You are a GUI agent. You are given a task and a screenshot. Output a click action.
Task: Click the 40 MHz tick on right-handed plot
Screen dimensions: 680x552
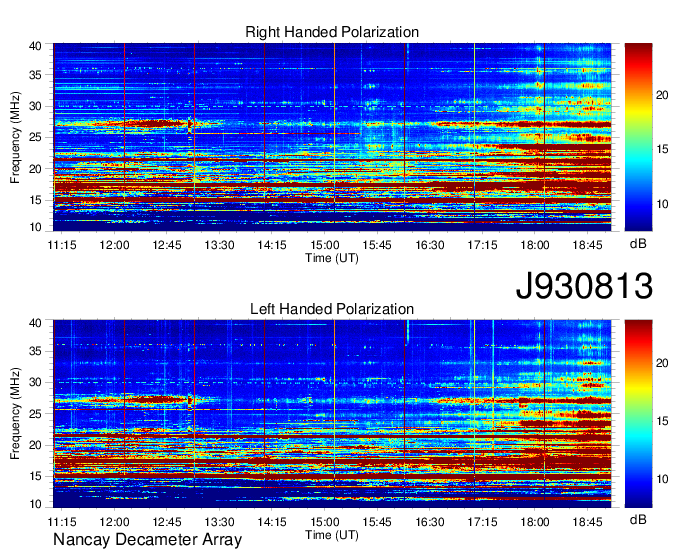tap(35, 46)
